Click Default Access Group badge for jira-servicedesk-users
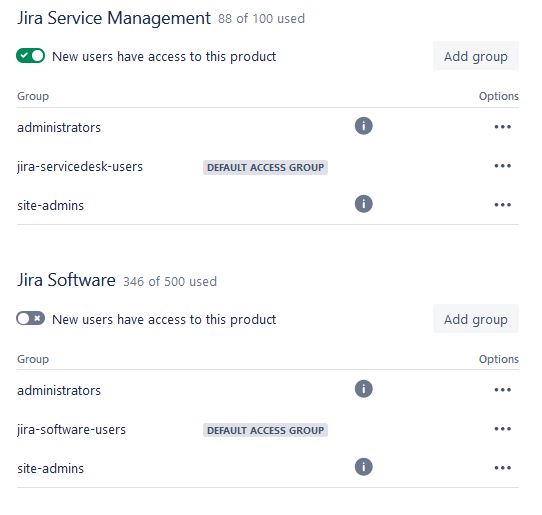The height and width of the screenshot is (515, 542). pos(265,167)
